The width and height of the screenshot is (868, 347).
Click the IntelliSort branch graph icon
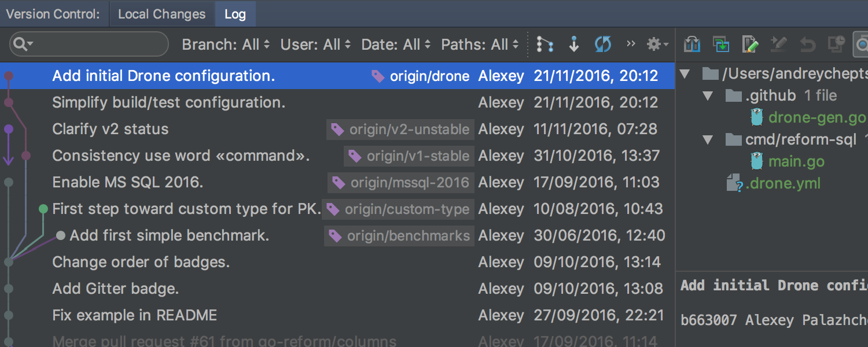tap(545, 45)
